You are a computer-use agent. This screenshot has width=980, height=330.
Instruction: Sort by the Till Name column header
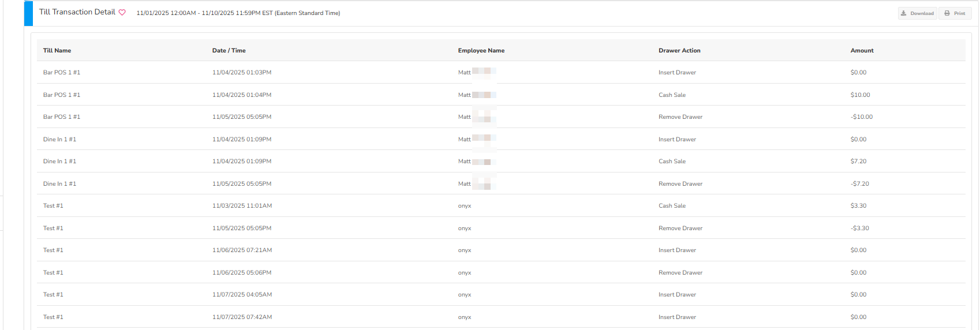tap(57, 51)
